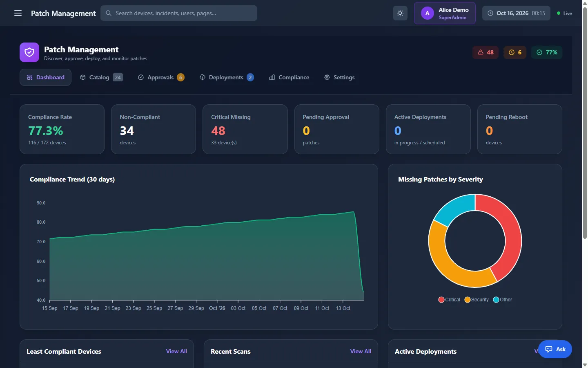Open the Critical Missing 48 card
Screen dimensions: 588x368
tap(245, 129)
